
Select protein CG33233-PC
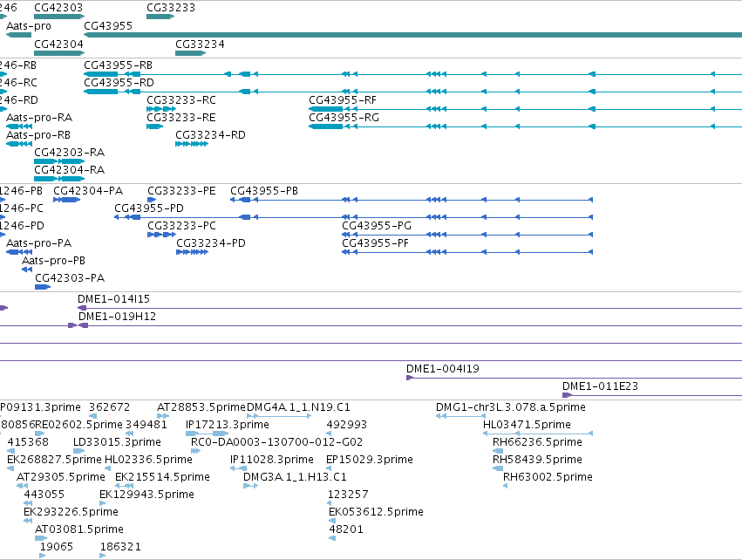181,226
